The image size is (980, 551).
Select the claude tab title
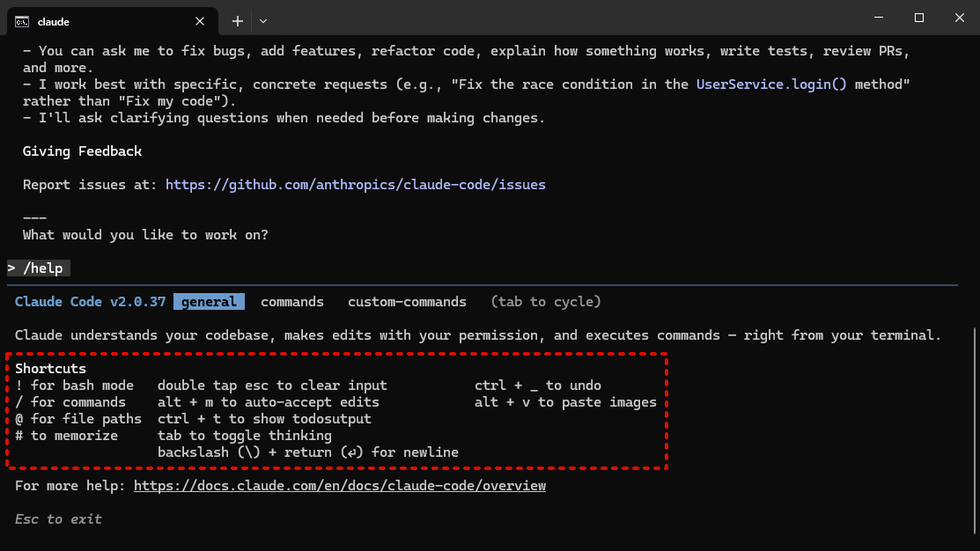(x=53, y=22)
